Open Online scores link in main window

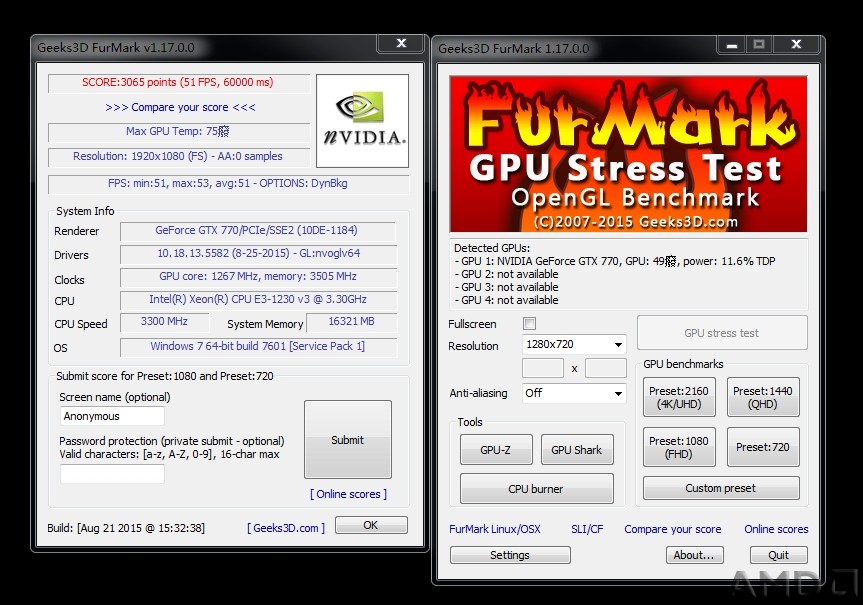(776, 529)
